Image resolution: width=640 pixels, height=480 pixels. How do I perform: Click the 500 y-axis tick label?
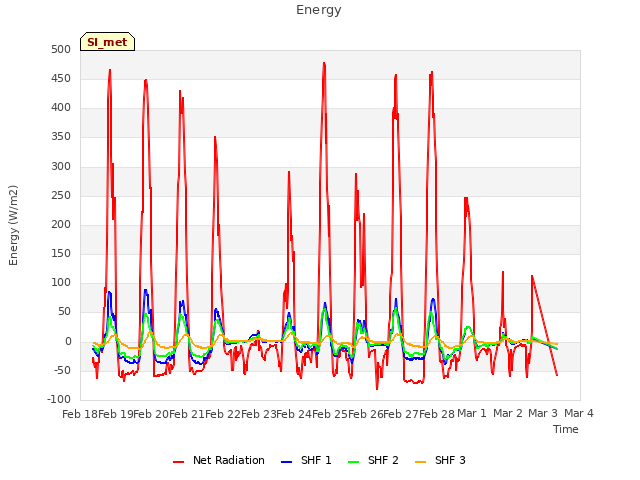pyautogui.click(x=61, y=49)
